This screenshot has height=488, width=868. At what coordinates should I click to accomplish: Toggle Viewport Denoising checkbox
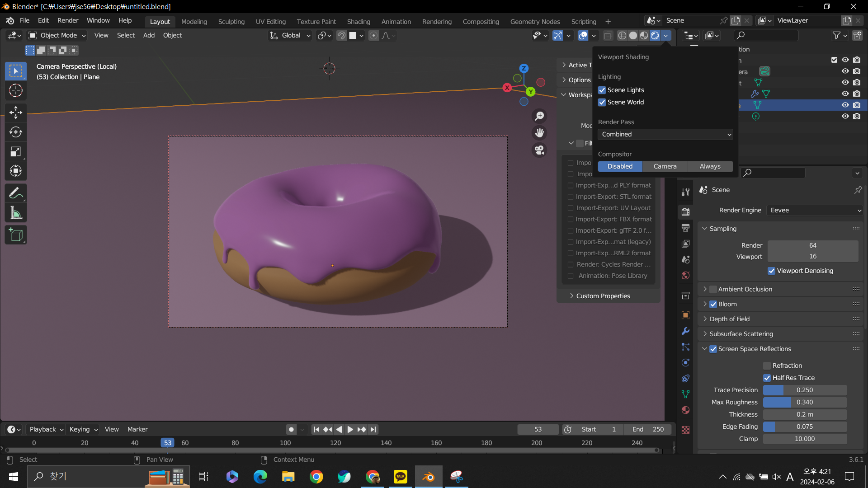pyautogui.click(x=771, y=271)
